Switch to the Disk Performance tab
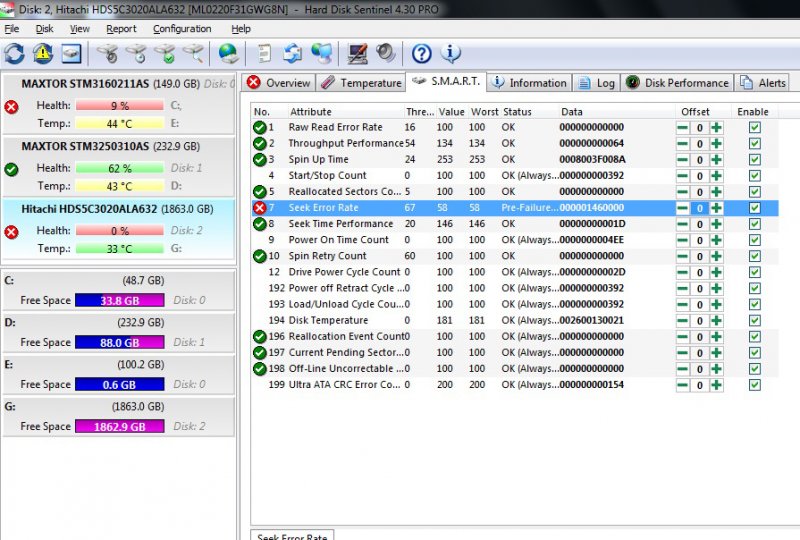This screenshot has width=800, height=540. [x=678, y=83]
